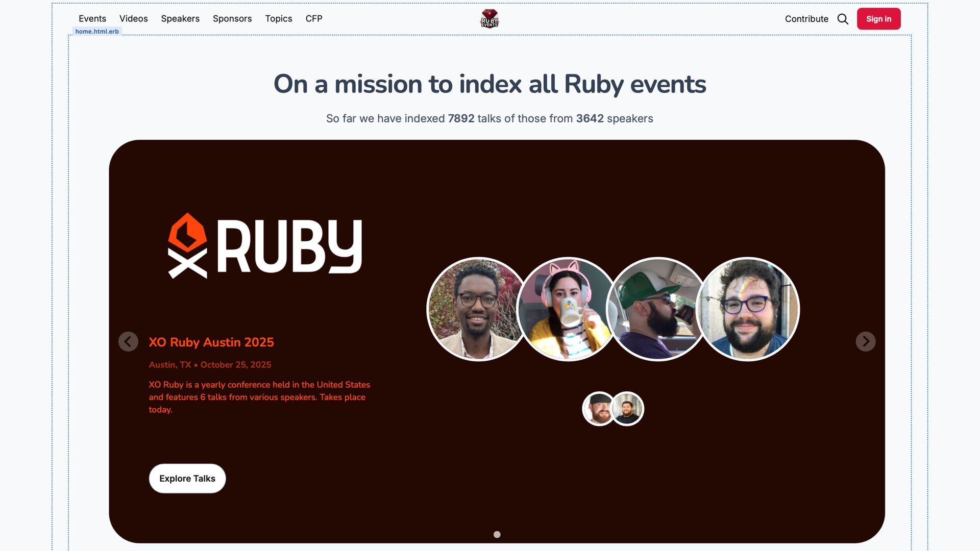Go to Speakers page
The height and width of the screenshot is (551, 980).
pyautogui.click(x=180, y=18)
